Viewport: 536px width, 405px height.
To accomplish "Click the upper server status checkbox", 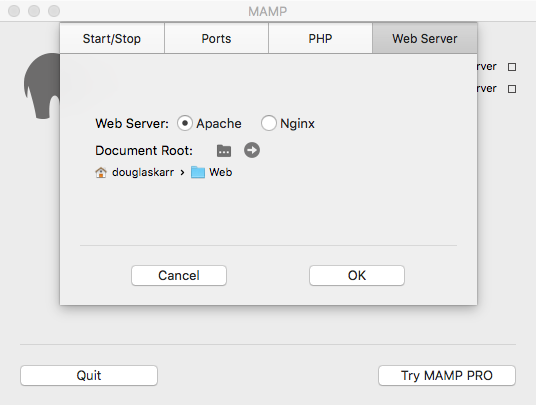I will click(512, 67).
